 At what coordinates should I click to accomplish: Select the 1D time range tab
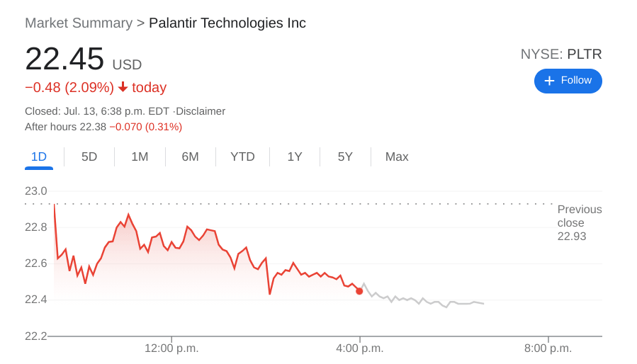click(x=39, y=157)
